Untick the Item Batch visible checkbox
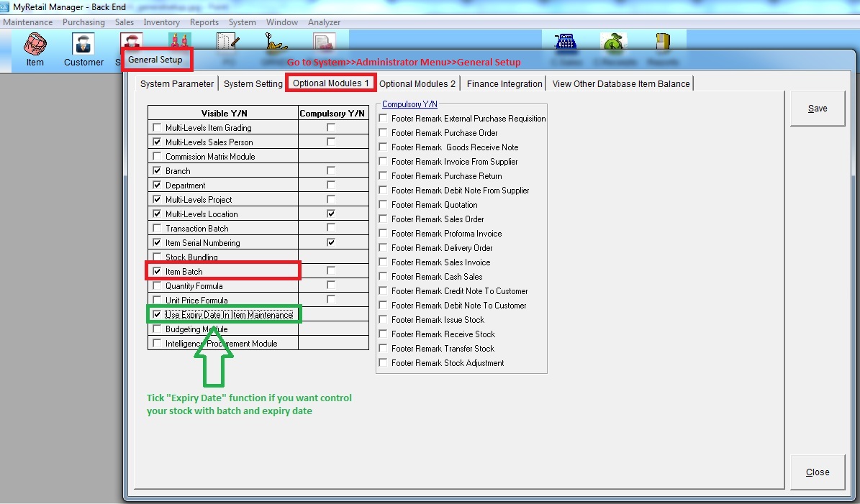Screen dimensions: 860x504 (158, 272)
